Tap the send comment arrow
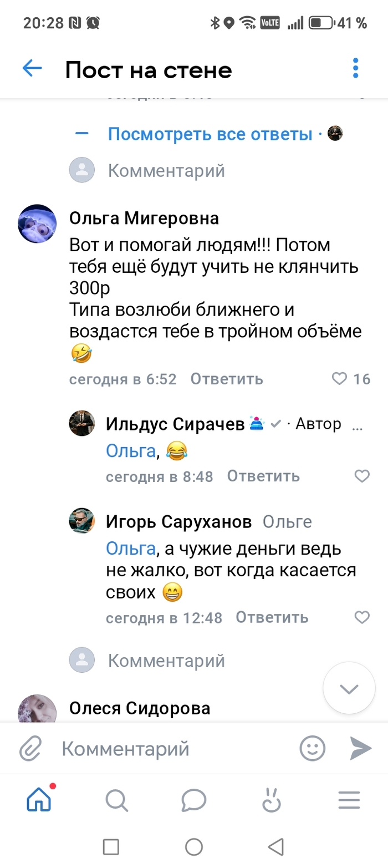The width and height of the screenshot is (388, 868). coord(360,749)
